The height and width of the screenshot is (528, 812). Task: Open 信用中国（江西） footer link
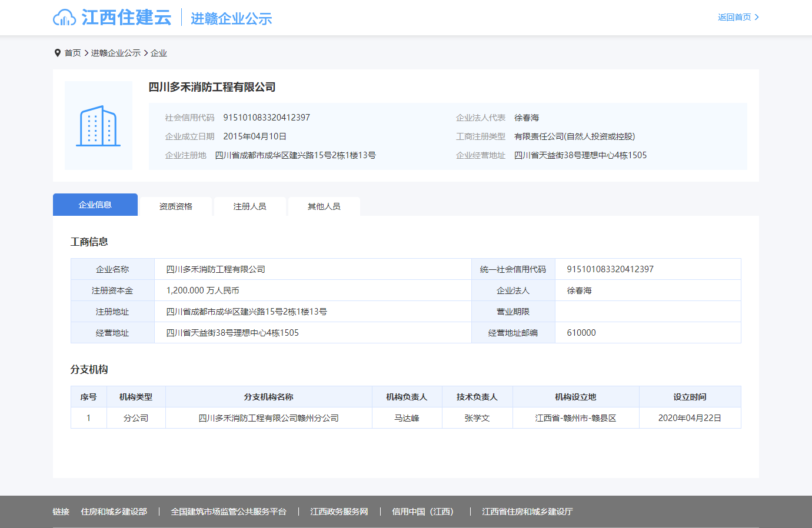(x=424, y=512)
